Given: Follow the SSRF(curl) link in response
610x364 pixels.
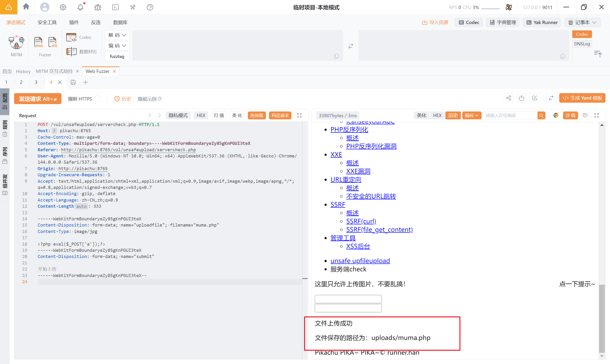Looking at the screenshot, I should click(361, 221).
